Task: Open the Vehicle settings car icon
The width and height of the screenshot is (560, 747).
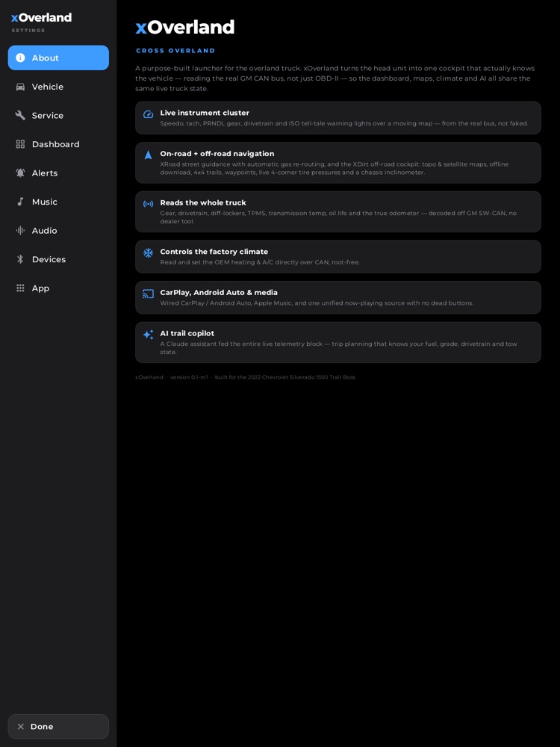Action: [20, 87]
